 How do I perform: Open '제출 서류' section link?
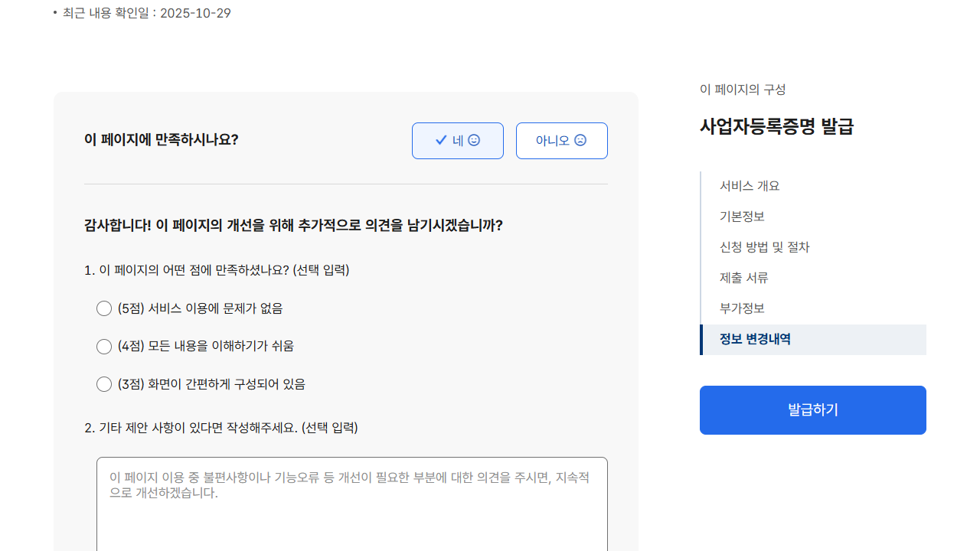click(x=743, y=278)
